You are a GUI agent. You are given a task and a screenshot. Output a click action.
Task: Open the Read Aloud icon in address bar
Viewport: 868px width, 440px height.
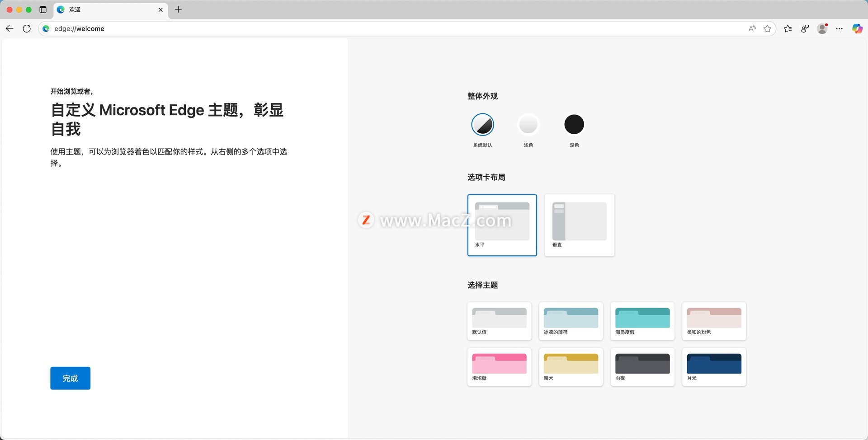752,28
